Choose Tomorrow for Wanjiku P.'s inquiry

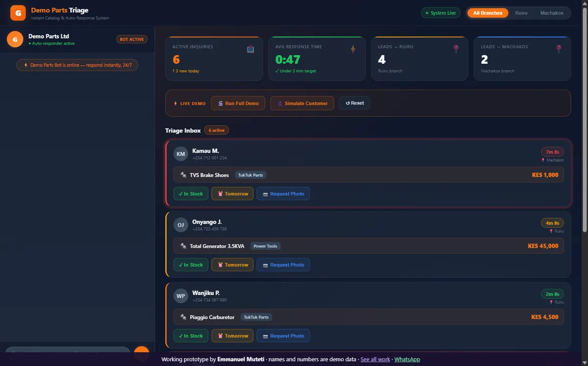click(232, 336)
